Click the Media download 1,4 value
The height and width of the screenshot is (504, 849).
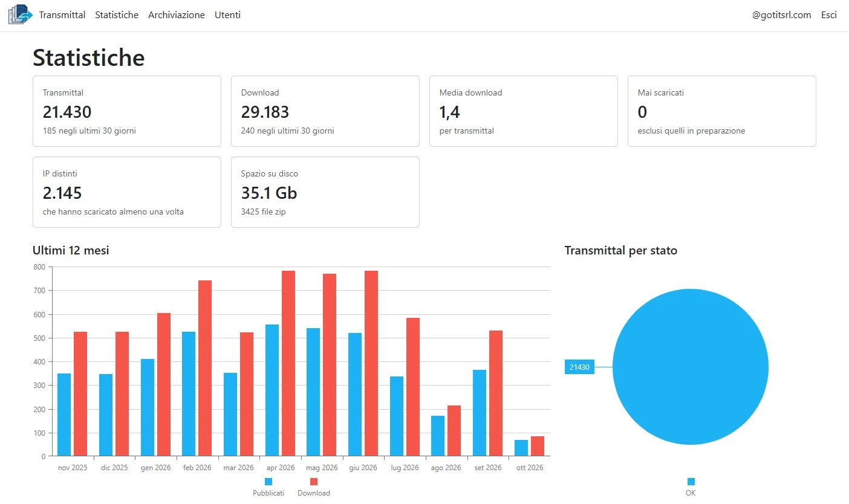450,112
